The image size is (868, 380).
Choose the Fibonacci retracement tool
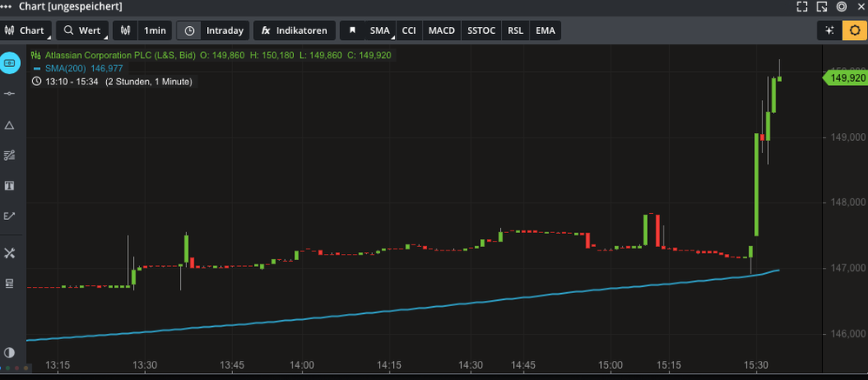(10, 156)
